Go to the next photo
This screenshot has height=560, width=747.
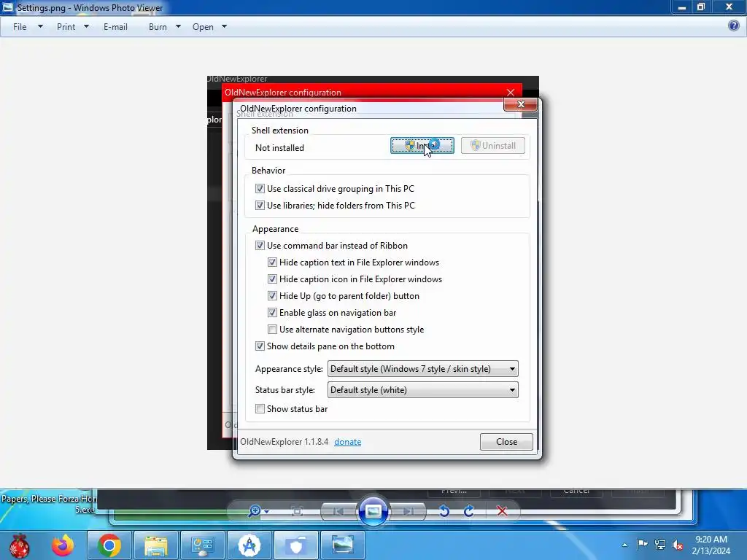[x=409, y=511]
